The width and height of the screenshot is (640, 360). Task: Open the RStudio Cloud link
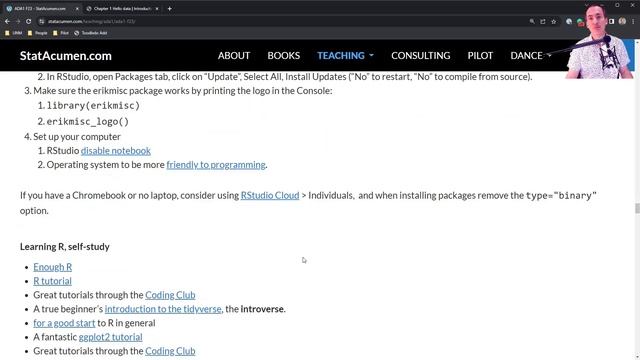click(270, 195)
